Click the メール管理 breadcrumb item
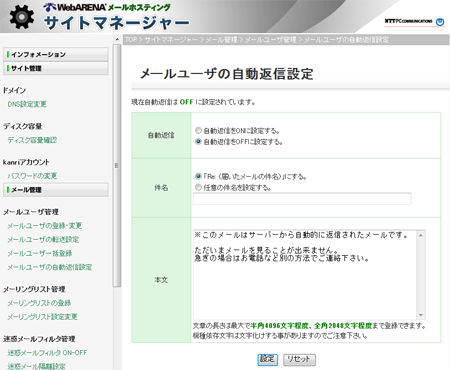The width and height of the screenshot is (450, 370). pyautogui.click(x=221, y=40)
